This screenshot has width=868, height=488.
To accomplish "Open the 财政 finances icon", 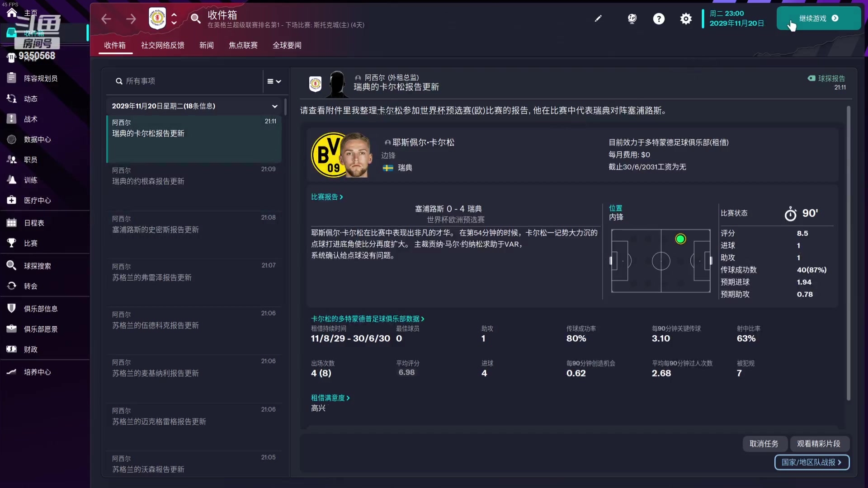I will click(x=12, y=349).
